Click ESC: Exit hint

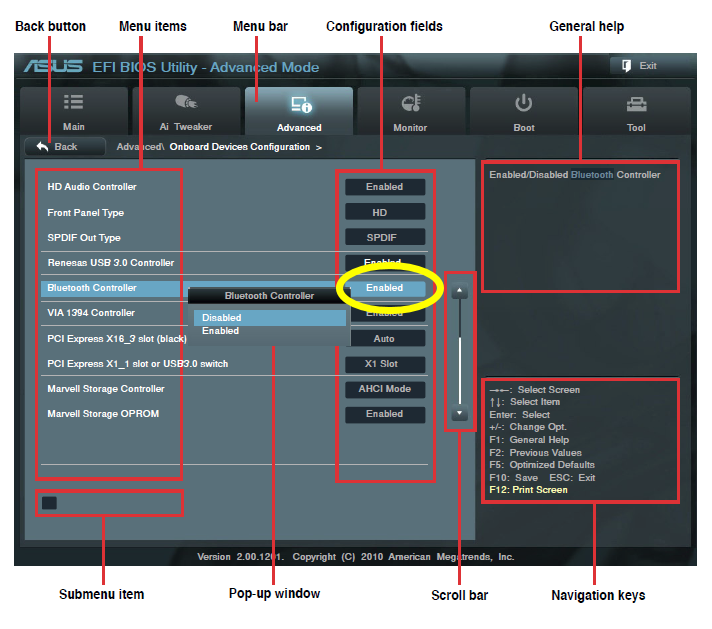(572, 478)
